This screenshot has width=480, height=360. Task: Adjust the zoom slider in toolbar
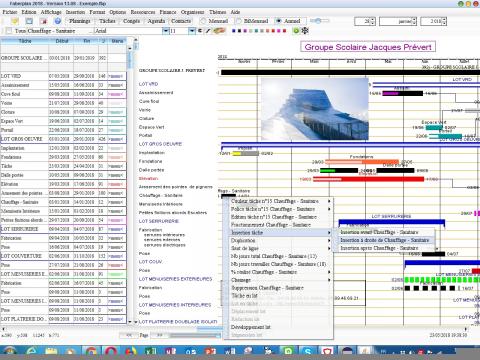pos(319,21)
